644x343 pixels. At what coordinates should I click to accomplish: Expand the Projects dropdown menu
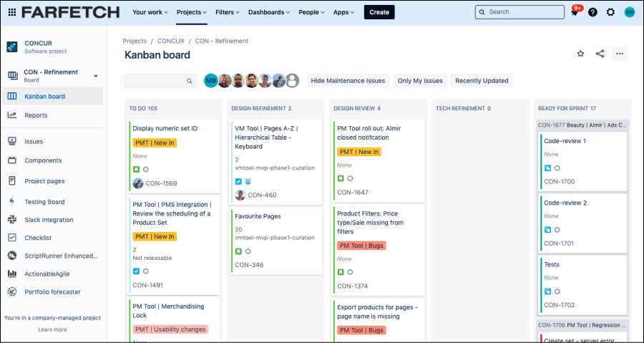pos(192,12)
